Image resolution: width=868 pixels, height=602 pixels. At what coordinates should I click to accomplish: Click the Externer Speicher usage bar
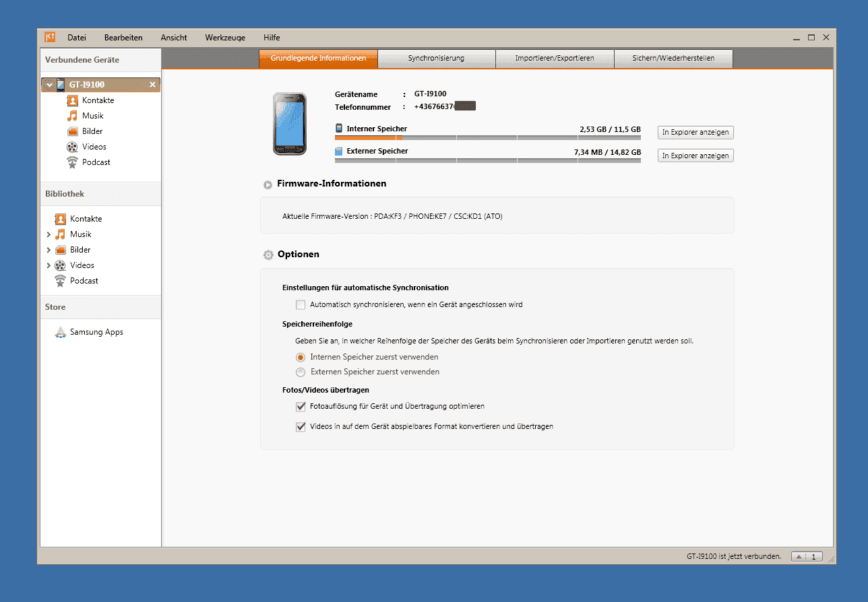pyautogui.click(x=488, y=160)
